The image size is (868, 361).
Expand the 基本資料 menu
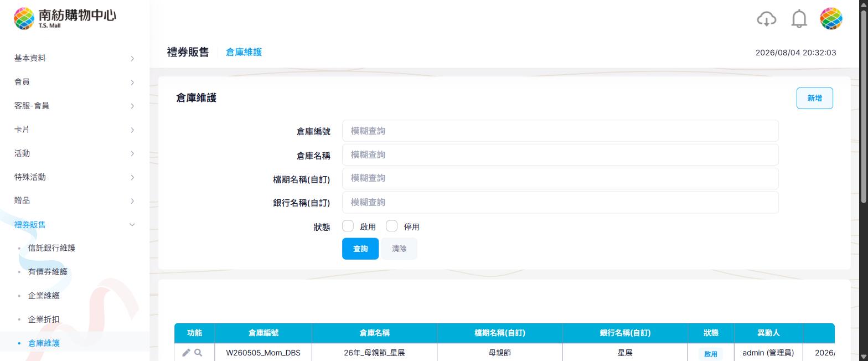[x=75, y=58]
